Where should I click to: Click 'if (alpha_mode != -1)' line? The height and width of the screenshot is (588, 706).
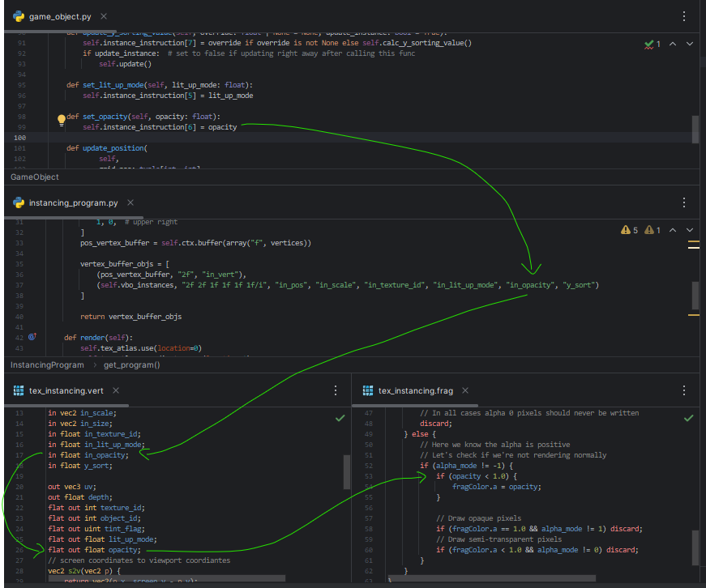[x=466, y=466]
